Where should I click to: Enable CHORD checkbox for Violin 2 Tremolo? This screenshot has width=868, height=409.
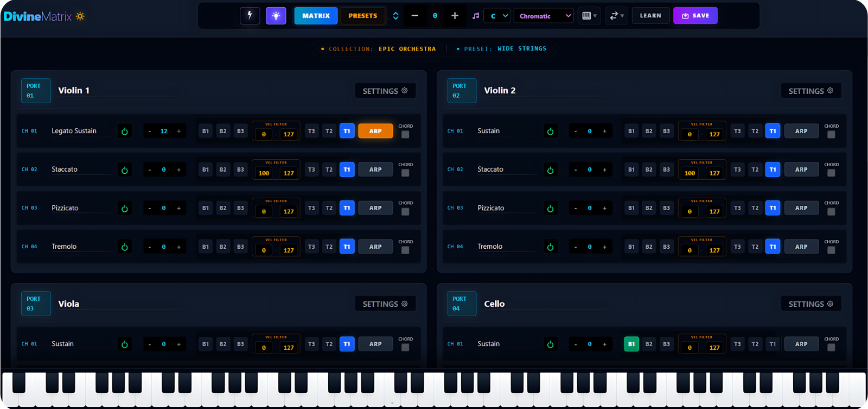[x=831, y=250]
